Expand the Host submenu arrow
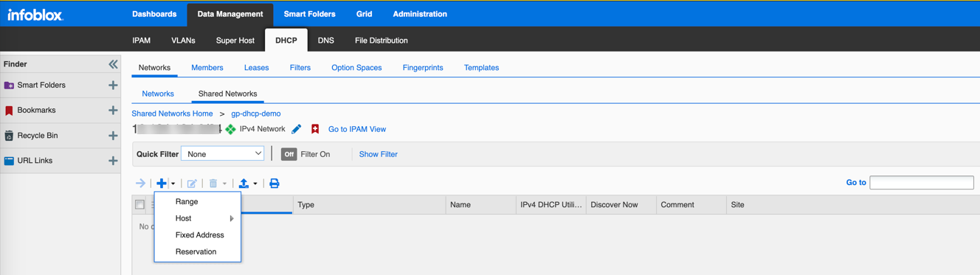Screen dimensions: 980x275 tap(232, 218)
